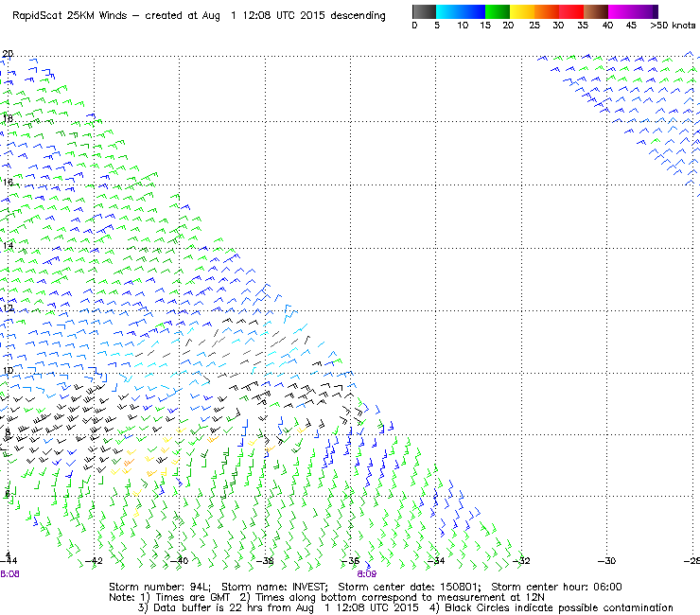Click the latitude label '10'
The image size is (700, 615).
point(8,371)
